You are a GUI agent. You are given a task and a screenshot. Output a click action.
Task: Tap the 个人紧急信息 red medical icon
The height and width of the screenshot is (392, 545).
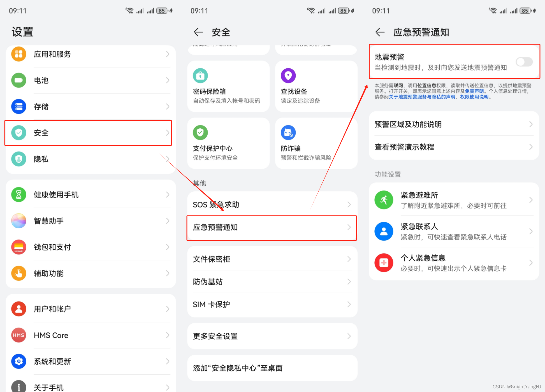click(384, 263)
